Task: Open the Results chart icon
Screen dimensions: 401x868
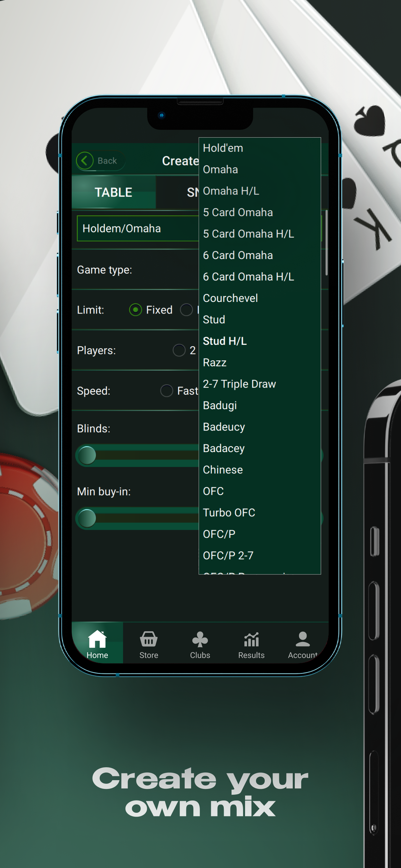Action: (x=252, y=639)
